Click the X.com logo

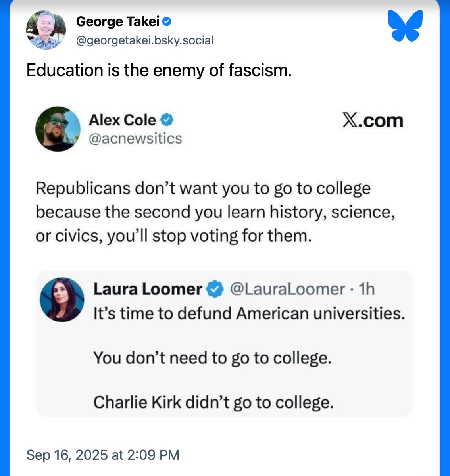coord(373,120)
